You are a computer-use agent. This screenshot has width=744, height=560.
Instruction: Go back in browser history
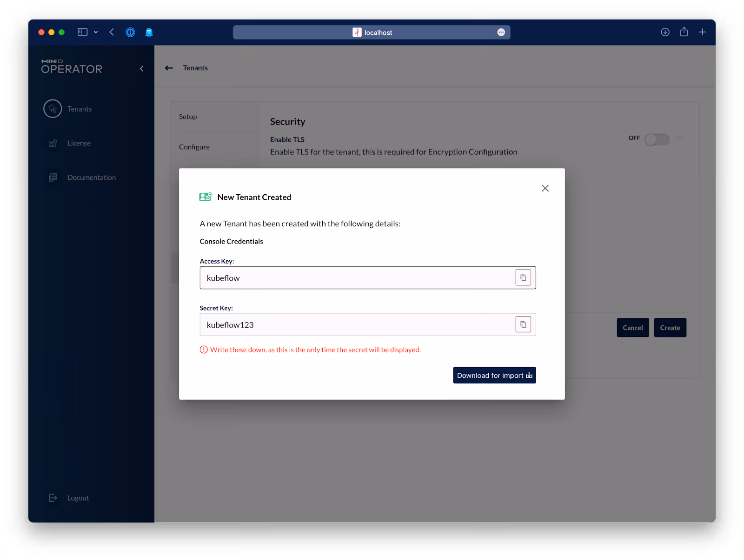[112, 32]
